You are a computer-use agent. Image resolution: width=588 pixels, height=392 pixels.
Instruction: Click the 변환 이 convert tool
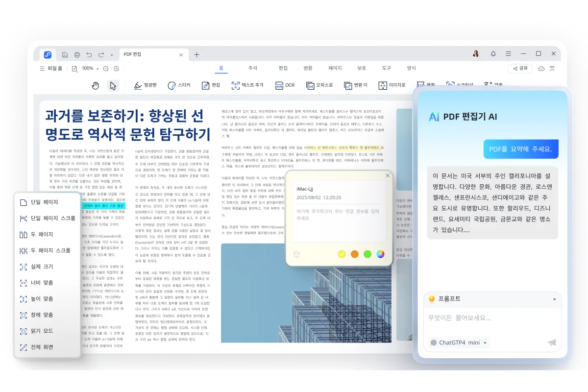coord(356,85)
